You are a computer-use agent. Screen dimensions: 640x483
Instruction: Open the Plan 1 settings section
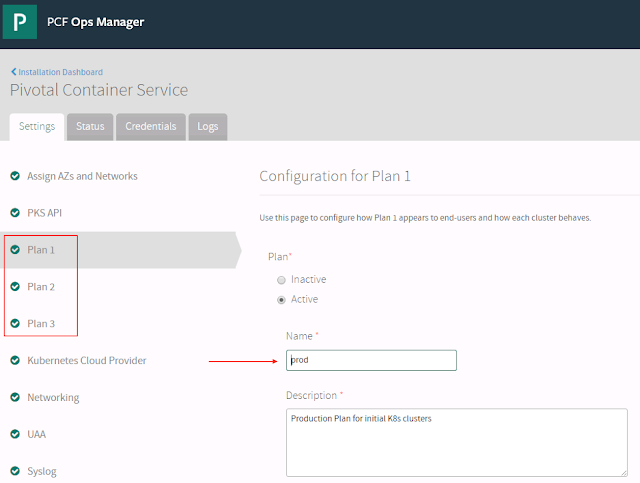(41, 250)
